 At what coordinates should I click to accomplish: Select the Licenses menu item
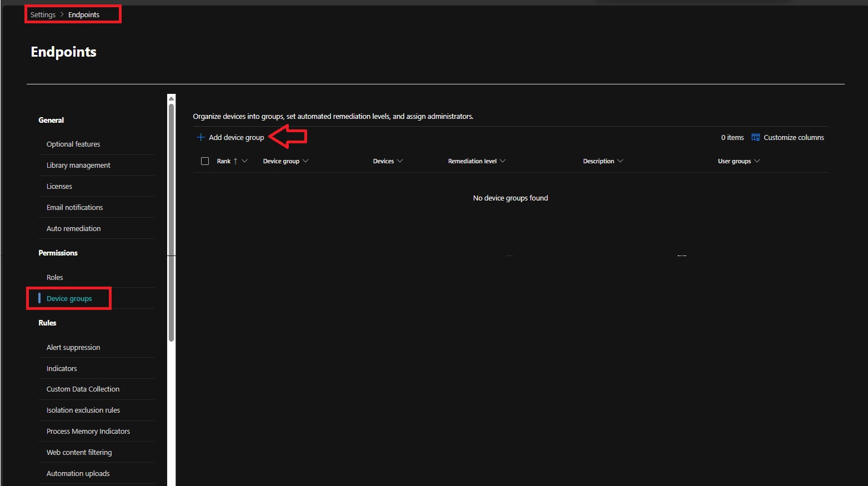(x=59, y=187)
